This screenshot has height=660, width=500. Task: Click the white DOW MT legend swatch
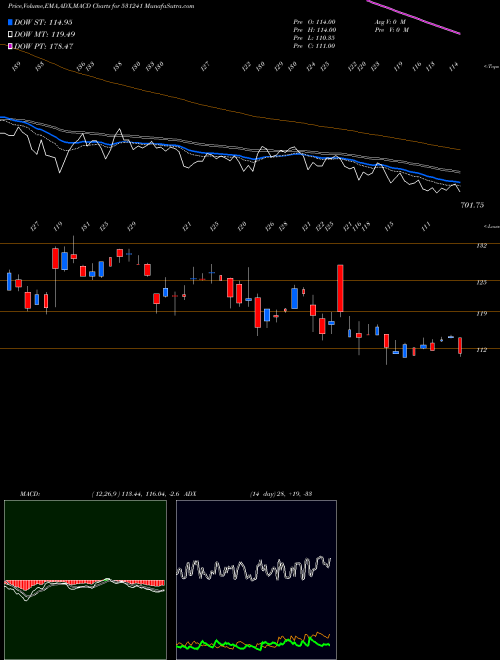pyautogui.click(x=10, y=34)
